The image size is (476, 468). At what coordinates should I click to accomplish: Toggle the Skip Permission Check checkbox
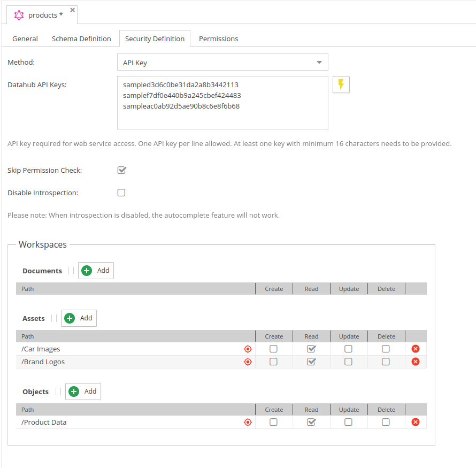pyautogui.click(x=121, y=170)
